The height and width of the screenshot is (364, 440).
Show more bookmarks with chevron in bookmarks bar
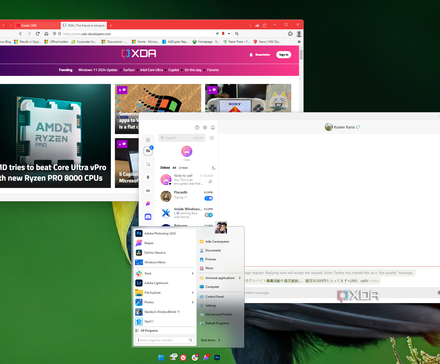coord(299,42)
